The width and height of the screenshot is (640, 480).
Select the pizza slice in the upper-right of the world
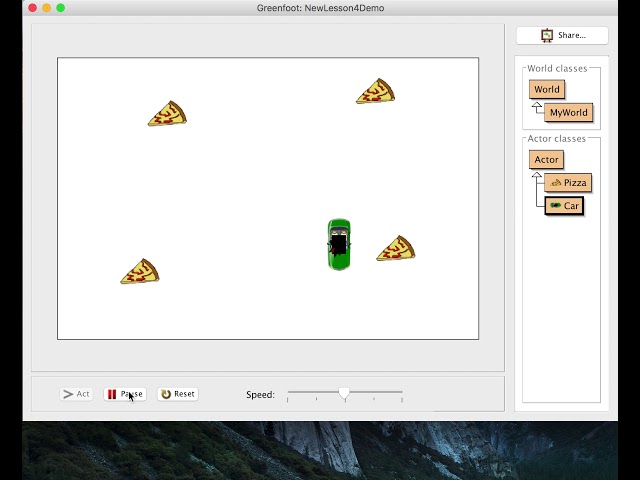coord(375,92)
